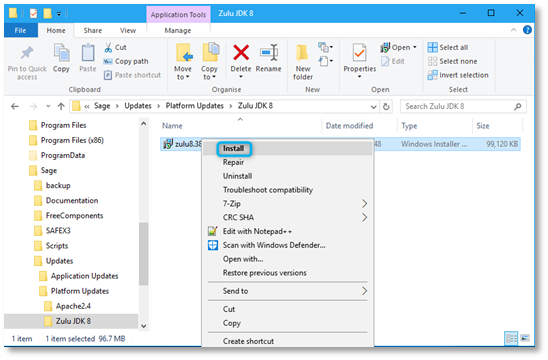Sort by the Size column
Image resolution: width=548 pixels, height=360 pixels.
pos(483,126)
